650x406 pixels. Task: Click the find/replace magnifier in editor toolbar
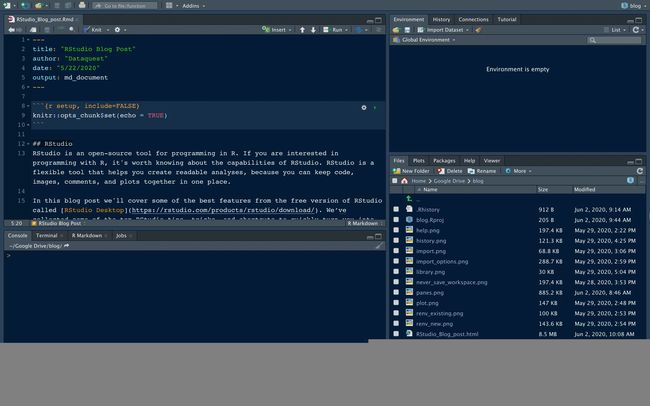click(x=72, y=29)
